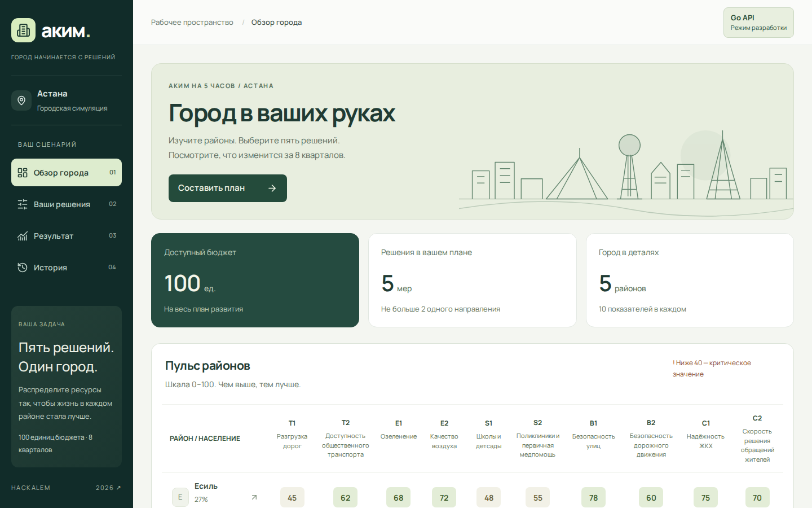Open the HACKALEM 2026 footer link

67,488
